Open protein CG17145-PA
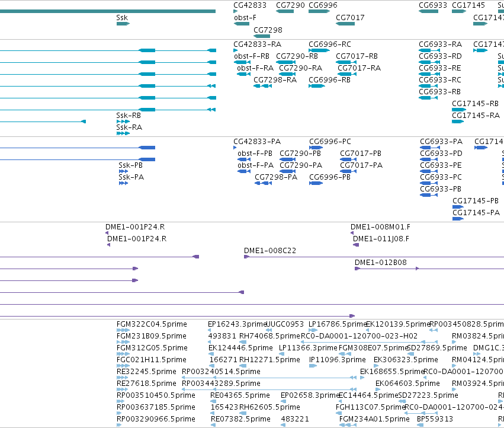Screen dimensions: 504x428 tap(476, 213)
